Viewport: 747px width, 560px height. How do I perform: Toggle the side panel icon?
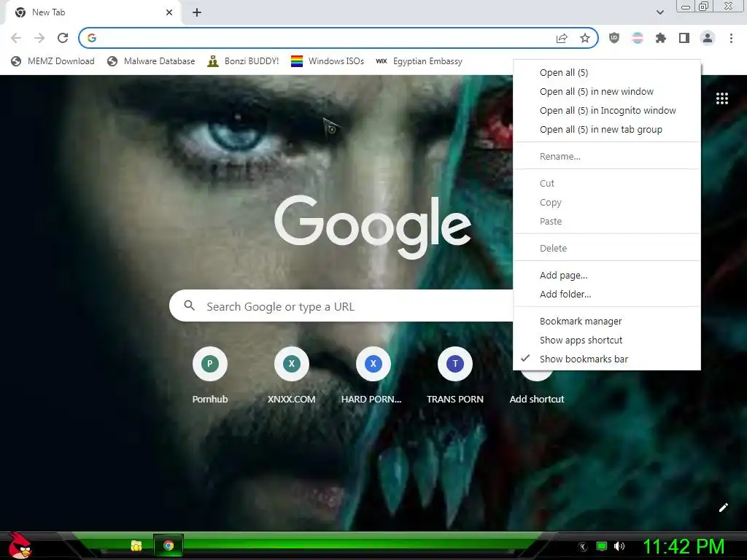684,38
